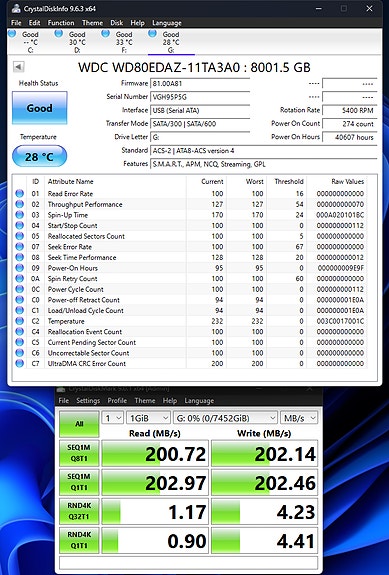The height and width of the screenshot is (575, 389).
Task: Click status orb for Power-off Retract Count
Action: [x=19, y=300]
